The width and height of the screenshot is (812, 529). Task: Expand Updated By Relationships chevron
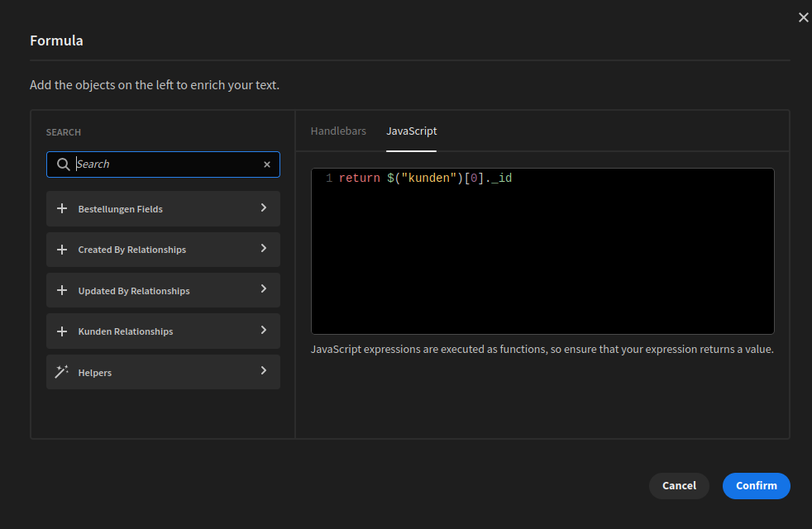(264, 289)
